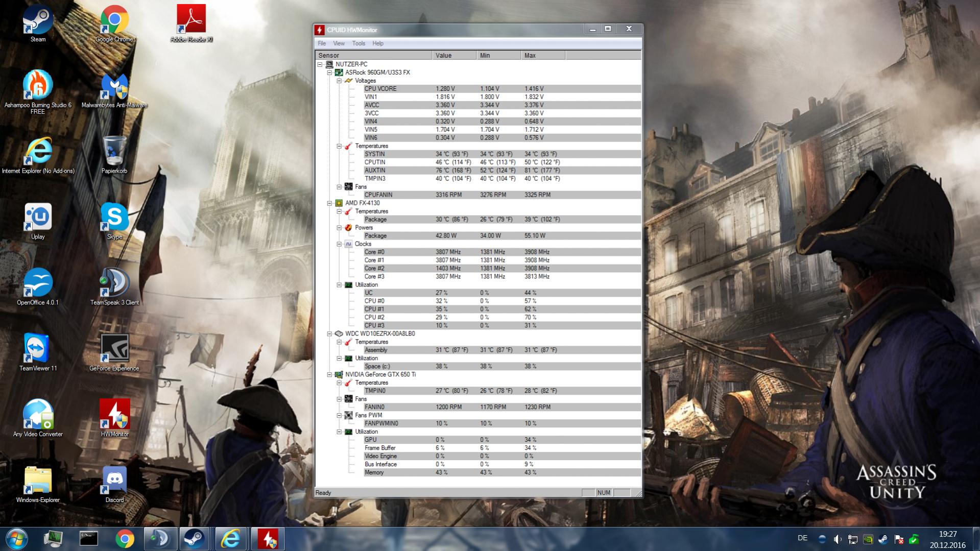Open the View menu in HWMonitor
The image size is (980, 551).
(x=339, y=43)
